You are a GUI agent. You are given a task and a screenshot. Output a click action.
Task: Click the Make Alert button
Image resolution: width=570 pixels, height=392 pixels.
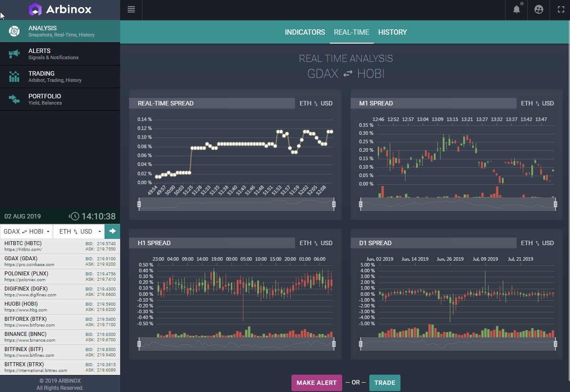317,383
